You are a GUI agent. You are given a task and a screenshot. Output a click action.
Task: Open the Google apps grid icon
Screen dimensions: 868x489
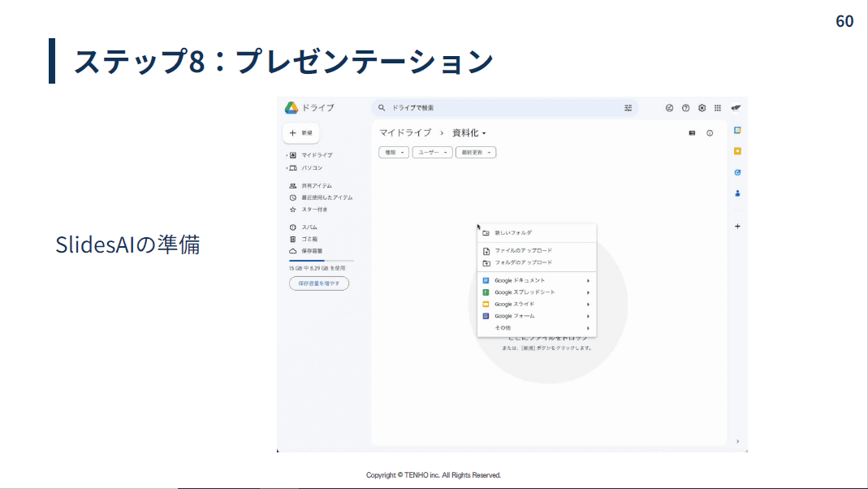(x=718, y=108)
